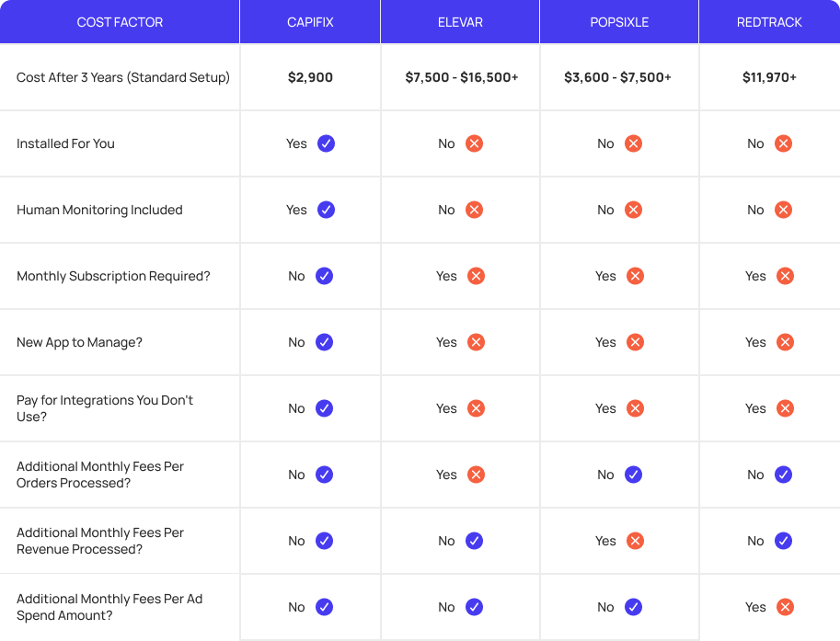This screenshot has width=840, height=641.
Task: Click Pay for Integrations You Don't Use? label
Action: pyautogui.click(x=105, y=408)
